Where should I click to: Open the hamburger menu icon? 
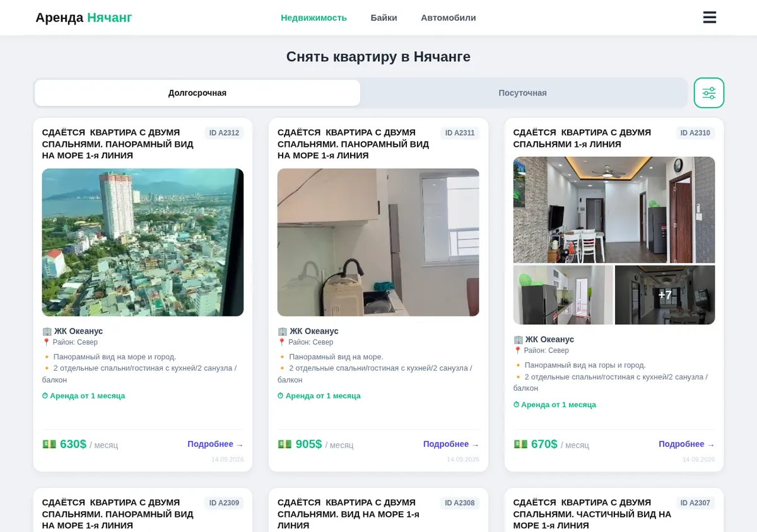click(710, 18)
